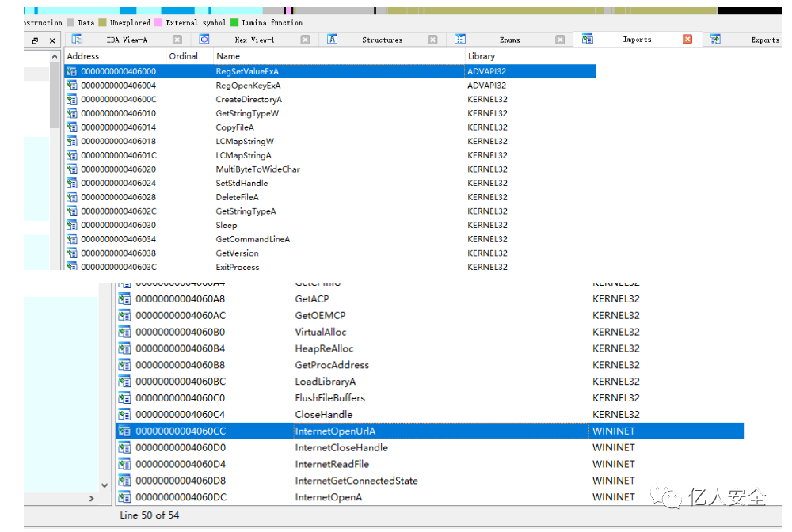Select the ExitProcess import name

[238, 267]
